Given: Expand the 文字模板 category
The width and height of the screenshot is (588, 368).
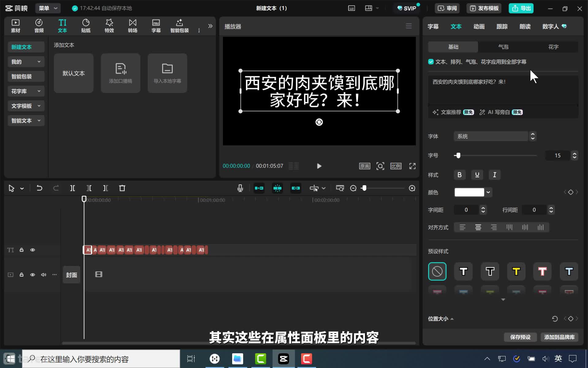Looking at the screenshot, I should [26, 106].
